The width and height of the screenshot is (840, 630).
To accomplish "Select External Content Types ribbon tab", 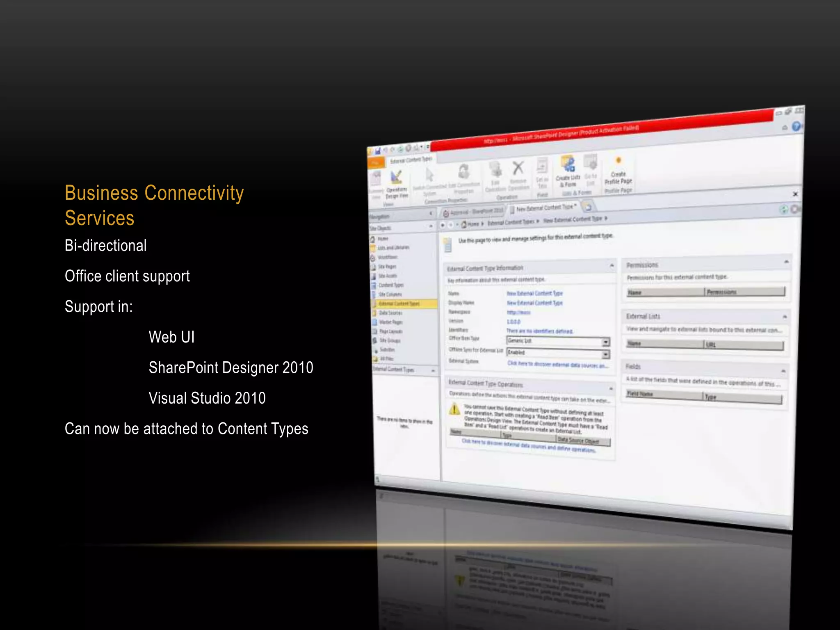I will [x=411, y=160].
